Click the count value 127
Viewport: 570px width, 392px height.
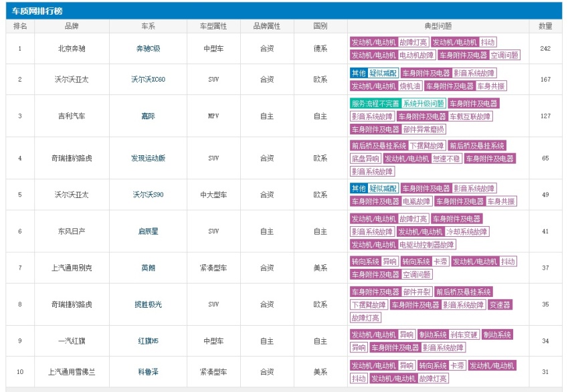coord(545,116)
